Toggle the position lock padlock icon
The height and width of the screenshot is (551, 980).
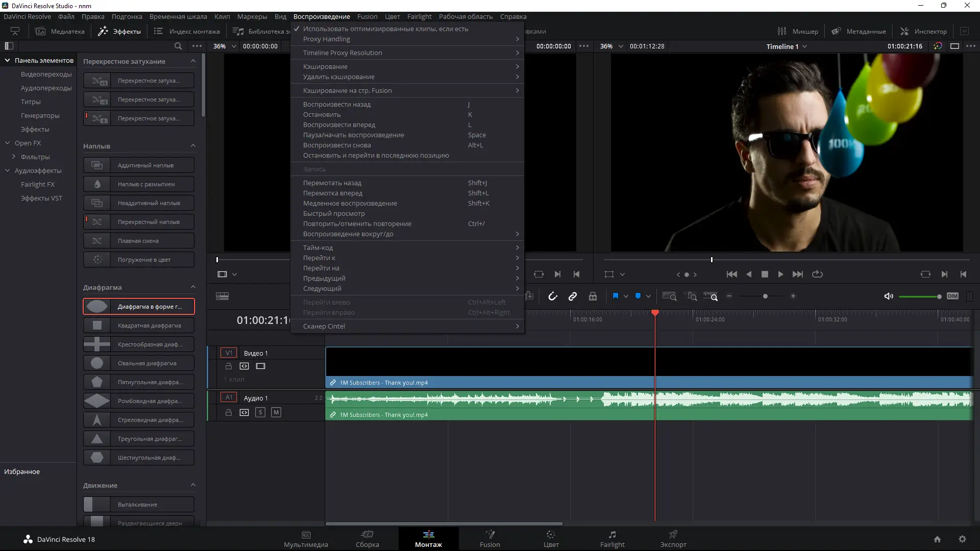click(x=593, y=296)
